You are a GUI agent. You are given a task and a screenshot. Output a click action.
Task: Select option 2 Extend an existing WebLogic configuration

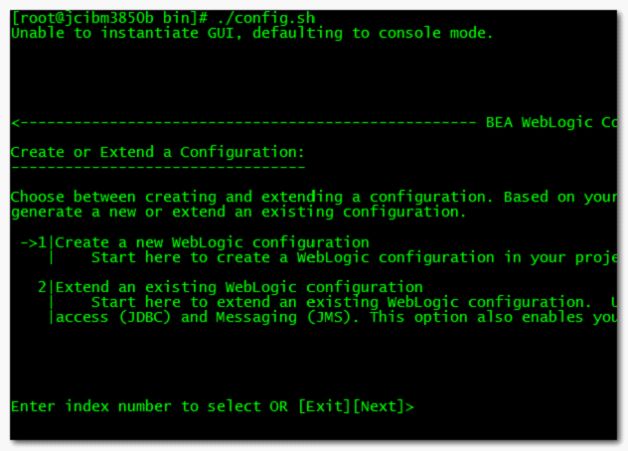click(239, 287)
